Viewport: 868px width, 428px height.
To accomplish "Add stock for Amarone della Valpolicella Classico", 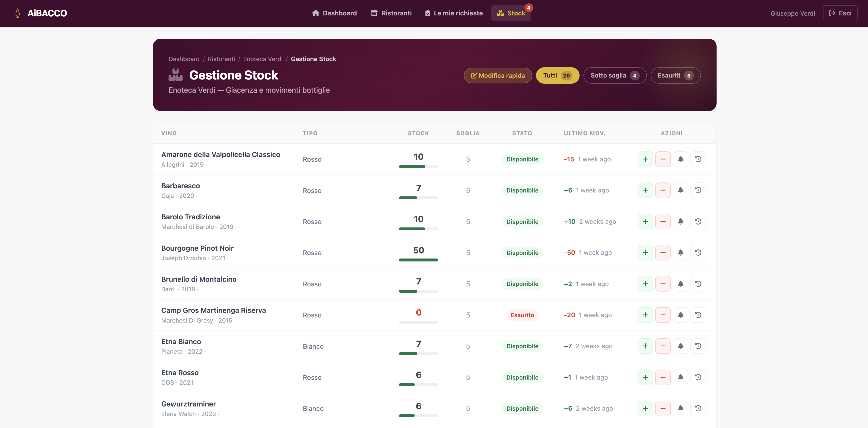I will coord(645,159).
